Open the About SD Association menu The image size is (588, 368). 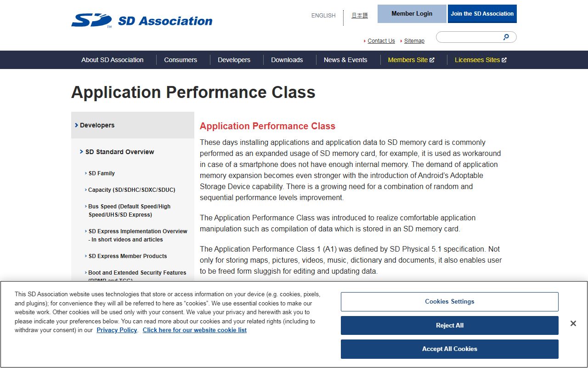(113, 60)
